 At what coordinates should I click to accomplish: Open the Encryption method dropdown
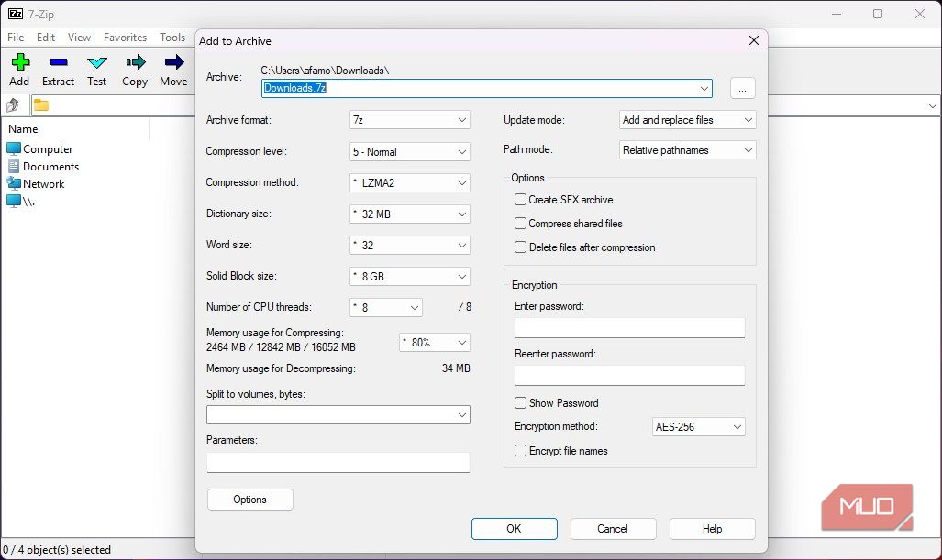(698, 427)
